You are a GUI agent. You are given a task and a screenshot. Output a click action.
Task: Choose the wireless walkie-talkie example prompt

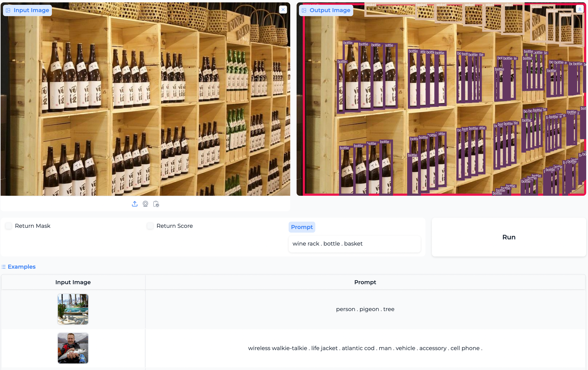tap(365, 348)
